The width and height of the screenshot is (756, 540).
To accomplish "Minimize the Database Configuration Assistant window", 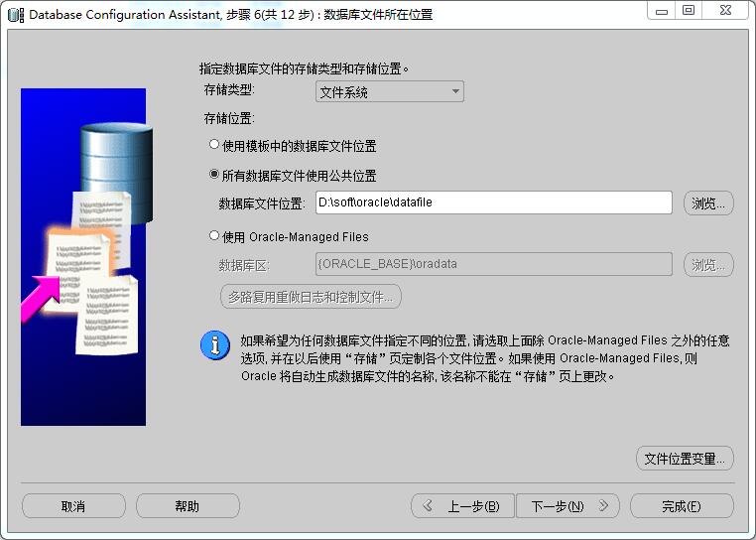I will pos(662,11).
